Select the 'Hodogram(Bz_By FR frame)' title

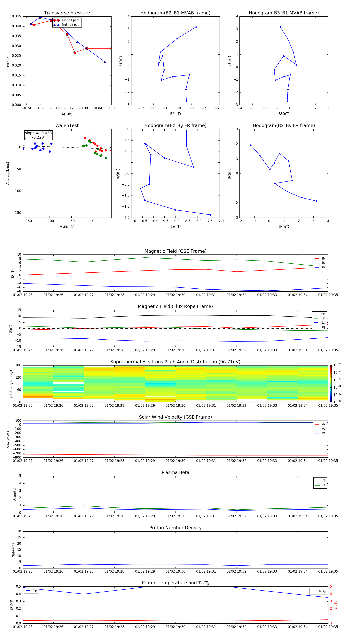(x=175, y=125)
